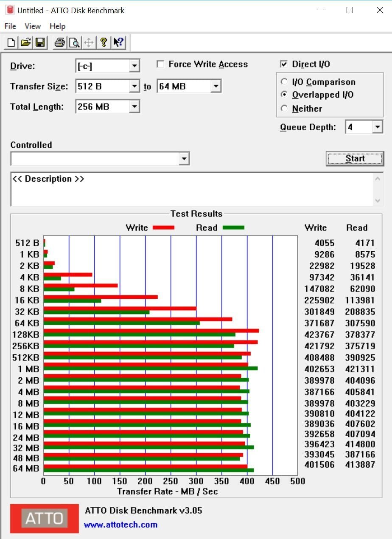This screenshot has width=392, height=539.
Task: Click the "4 KB" row label
Action: click(x=29, y=278)
